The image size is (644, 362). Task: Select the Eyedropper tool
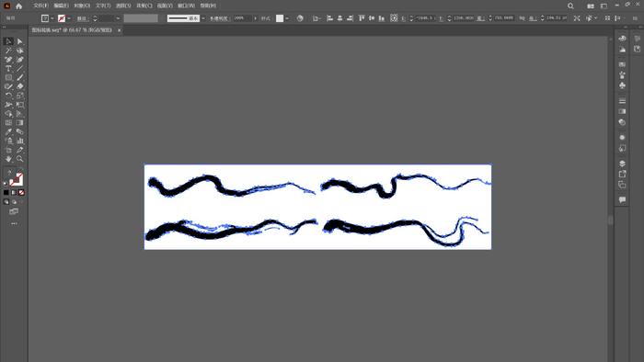(x=8, y=131)
